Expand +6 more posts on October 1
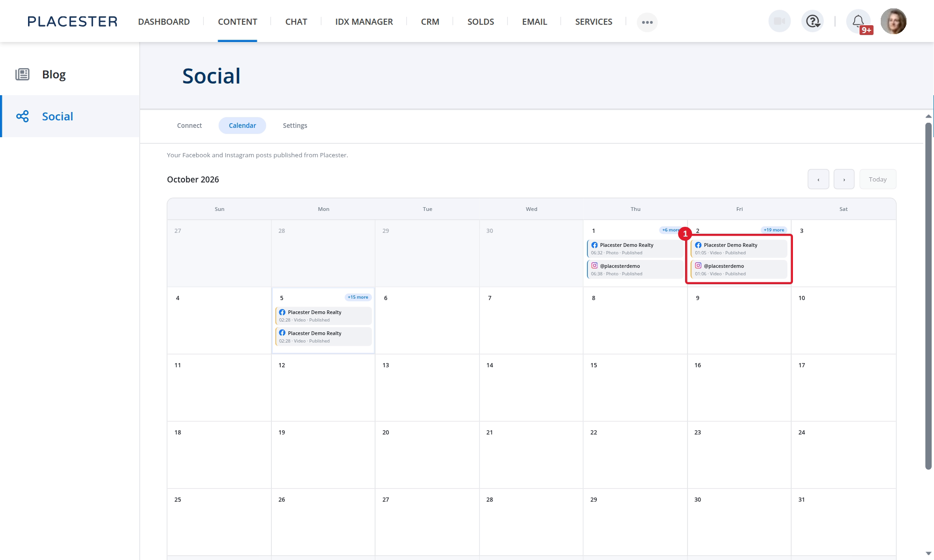The width and height of the screenshot is (934, 560). coord(671,230)
